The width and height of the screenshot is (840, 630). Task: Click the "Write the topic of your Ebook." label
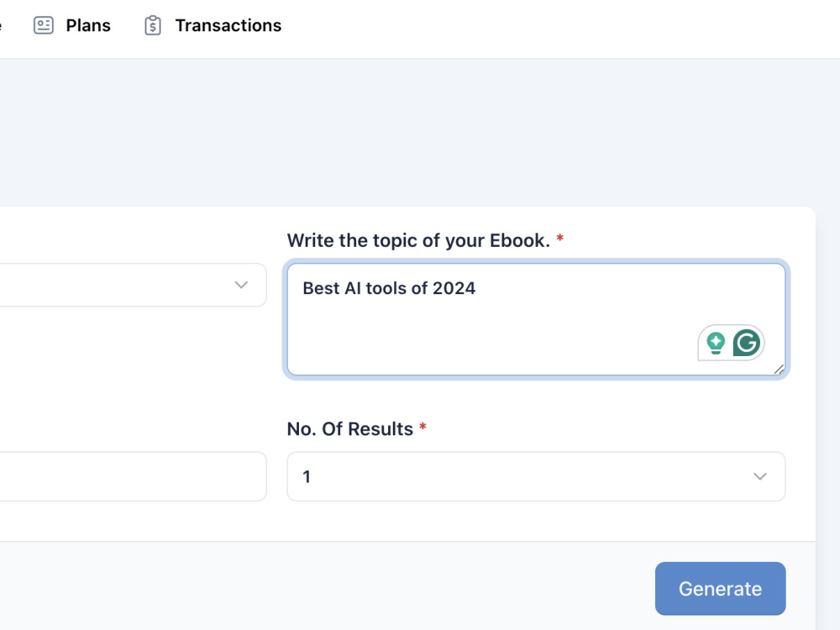click(x=418, y=240)
